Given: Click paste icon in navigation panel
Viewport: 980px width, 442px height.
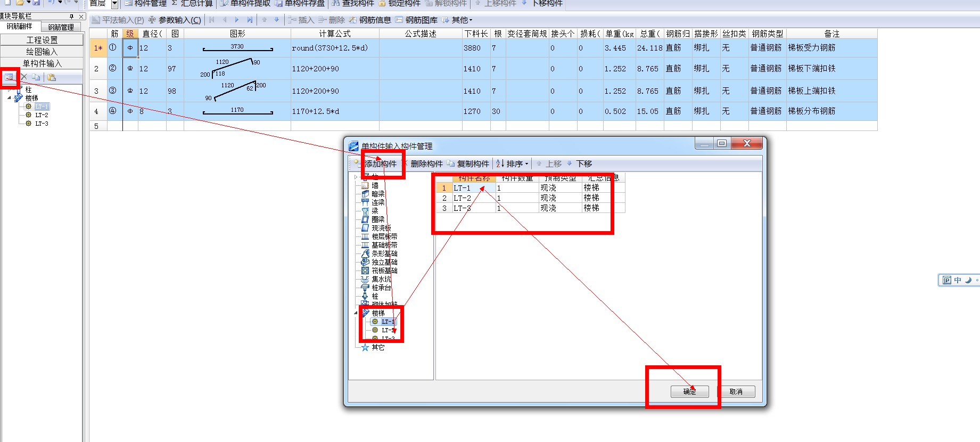Looking at the screenshot, I should [52, 77].
